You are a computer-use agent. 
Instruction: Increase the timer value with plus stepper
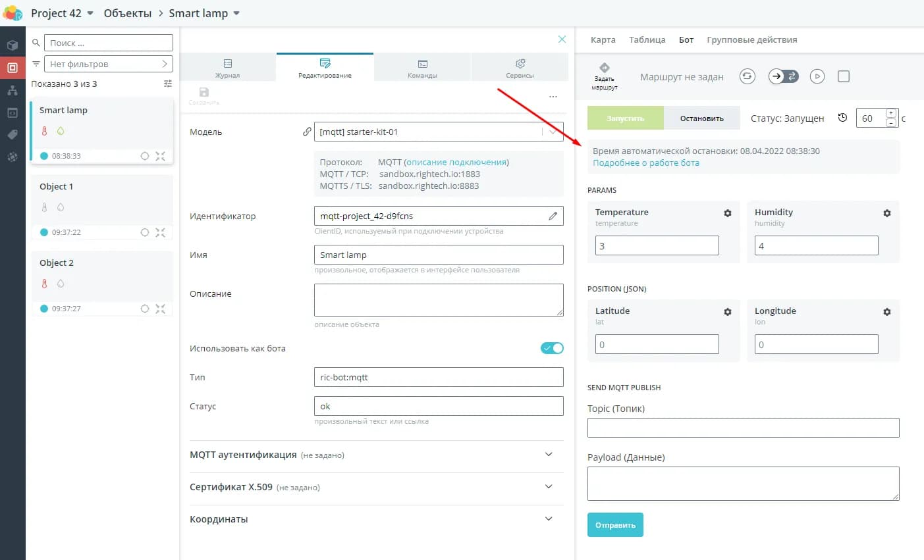click(890, 113)
